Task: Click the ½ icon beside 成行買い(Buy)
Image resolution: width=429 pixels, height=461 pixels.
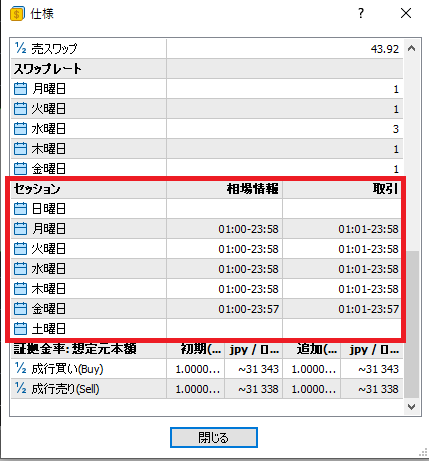Action: click(x=20, y=368)
